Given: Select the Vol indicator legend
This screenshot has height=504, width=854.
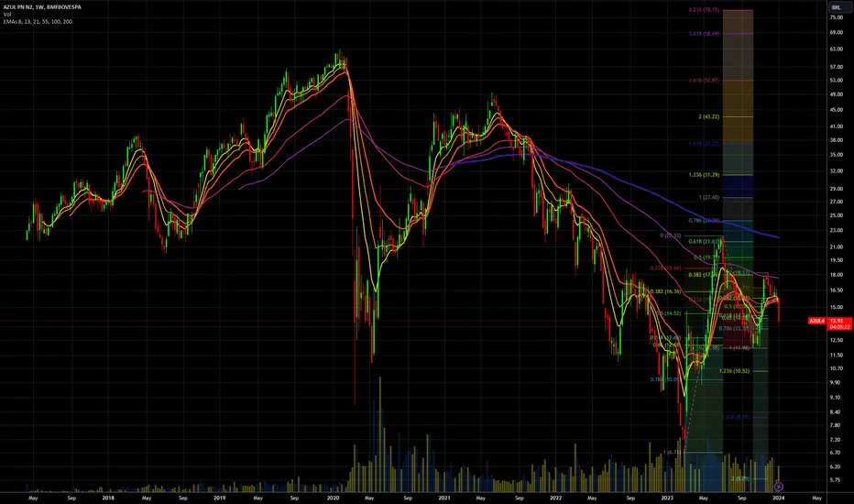Looking at the screenshot, I should point(7,14).
